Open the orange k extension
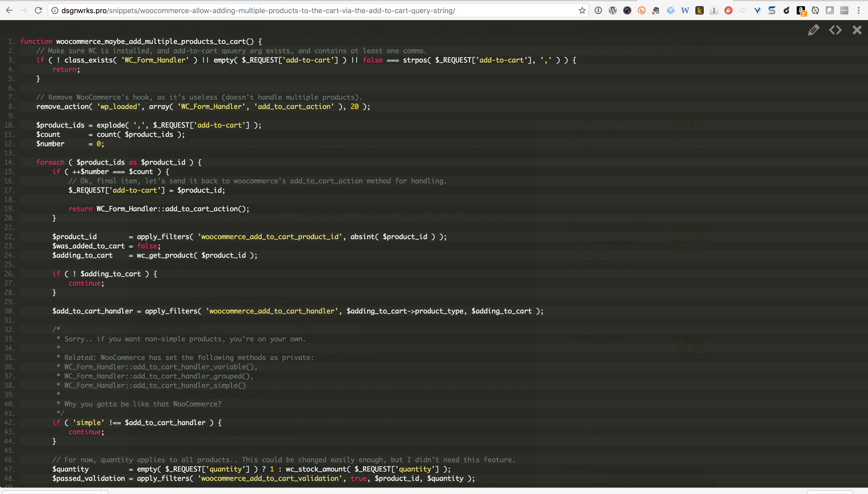Viewport: 868px width, 494px height. coord(699,11)
